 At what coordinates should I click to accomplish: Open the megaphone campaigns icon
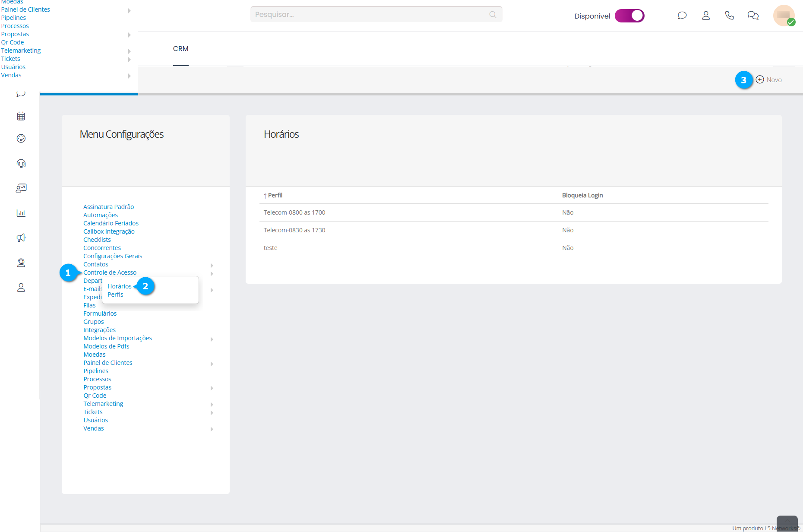(x=21, y=238)
